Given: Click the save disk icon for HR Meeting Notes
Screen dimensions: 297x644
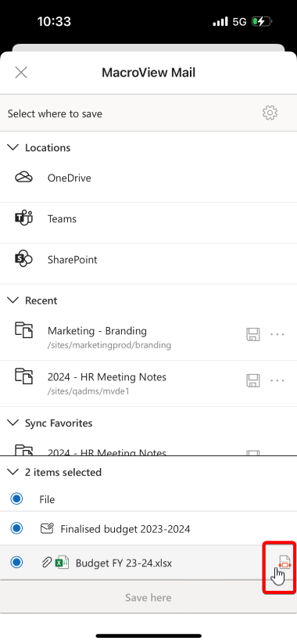Looking at the screenshot, I should click(x=253, y=381).
